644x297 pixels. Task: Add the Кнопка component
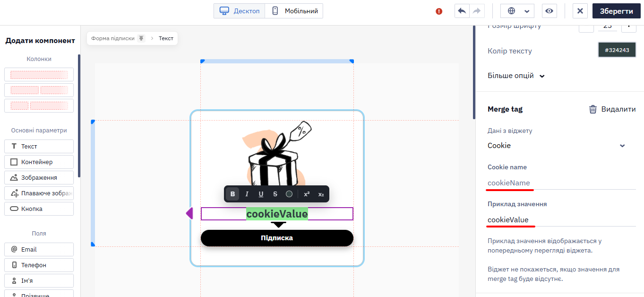point(39,209)
